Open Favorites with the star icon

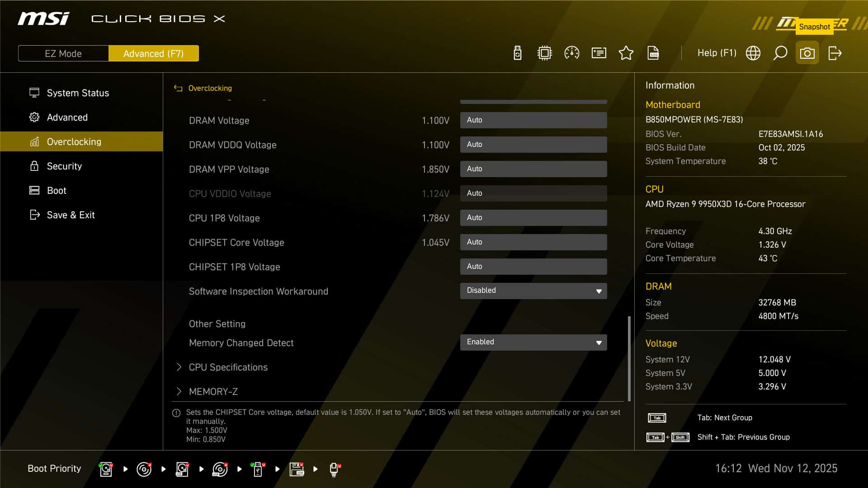click(x=626, y=53)
